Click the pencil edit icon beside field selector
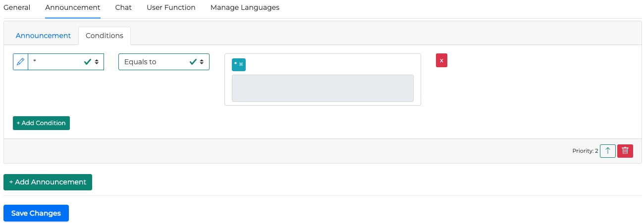 [20, 62]
